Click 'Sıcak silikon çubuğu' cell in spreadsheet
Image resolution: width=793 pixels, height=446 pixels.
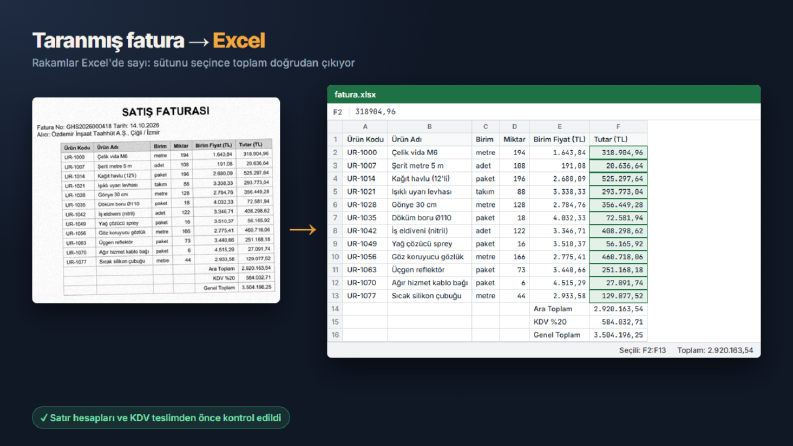(429, 296)
